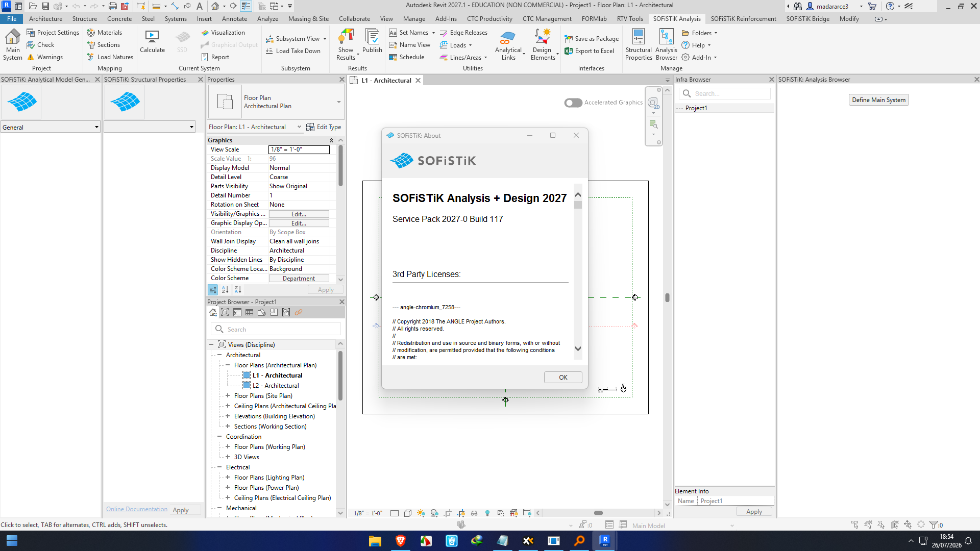Collapse Views (Discipline) tree node
The image size is (980, 551).
click(x=211, y=345)
